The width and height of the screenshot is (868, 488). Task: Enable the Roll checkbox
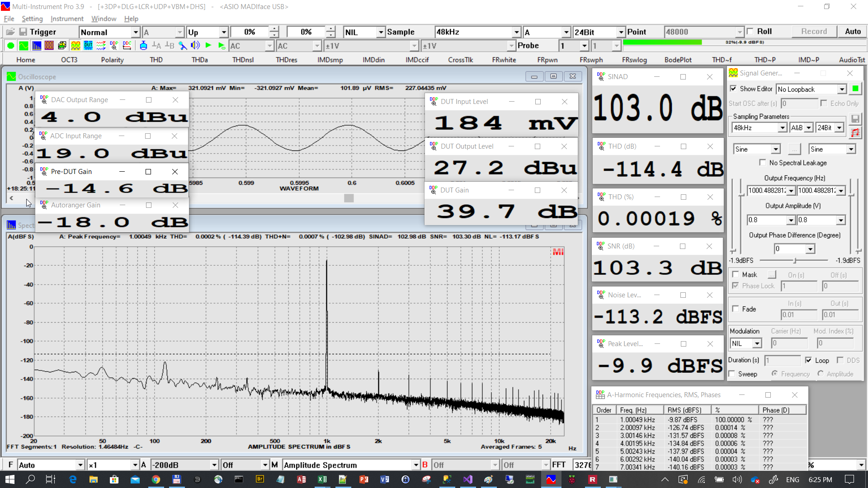point(750,31)
